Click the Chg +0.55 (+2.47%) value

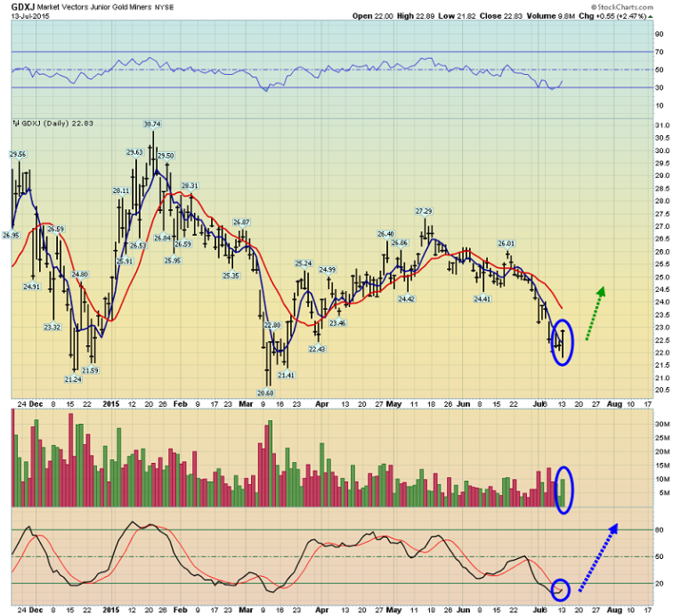click(612, 16)
